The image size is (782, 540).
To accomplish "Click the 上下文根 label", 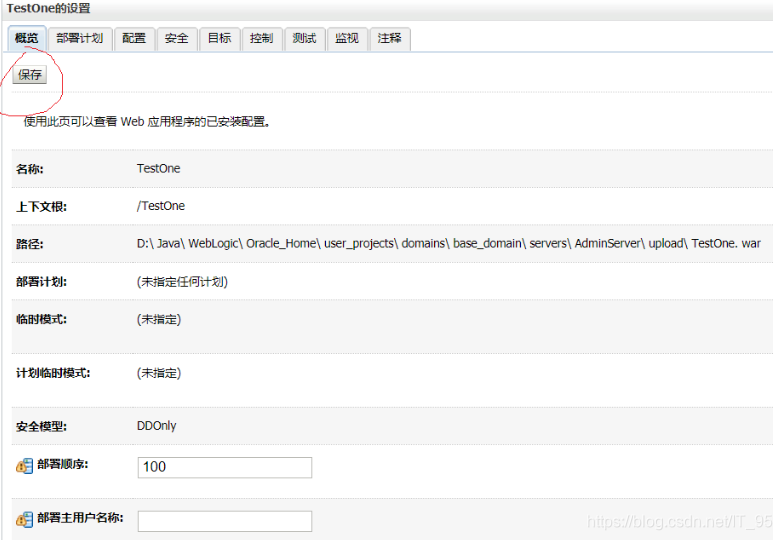I will pos(41,206).
